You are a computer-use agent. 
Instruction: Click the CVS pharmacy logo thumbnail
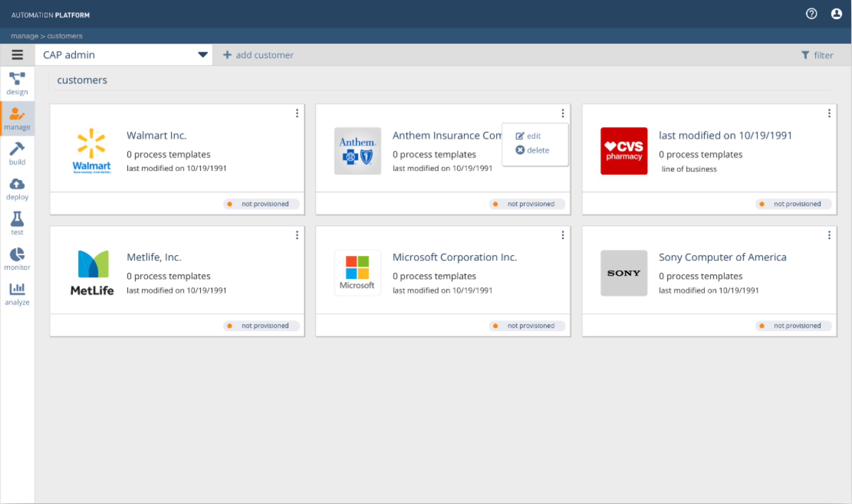624,151
